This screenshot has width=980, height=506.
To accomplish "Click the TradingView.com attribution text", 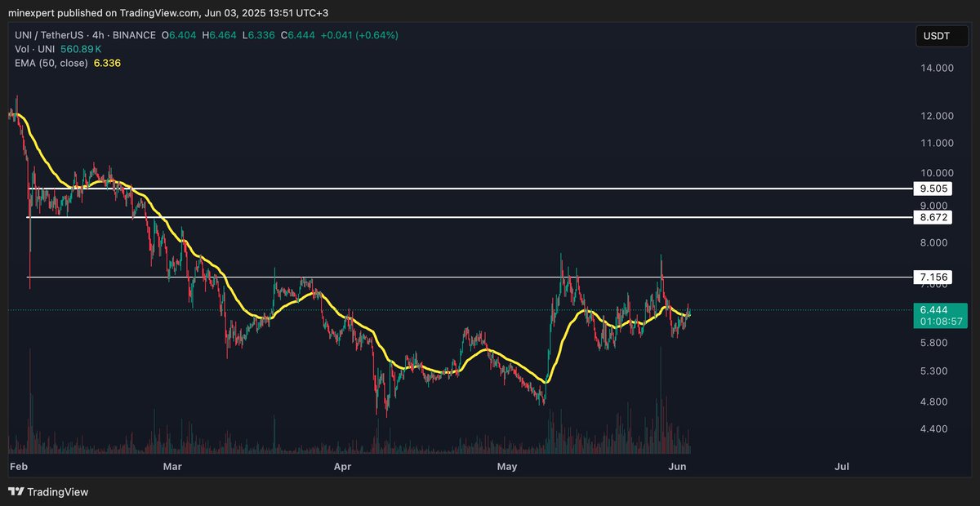I will 160,12.
